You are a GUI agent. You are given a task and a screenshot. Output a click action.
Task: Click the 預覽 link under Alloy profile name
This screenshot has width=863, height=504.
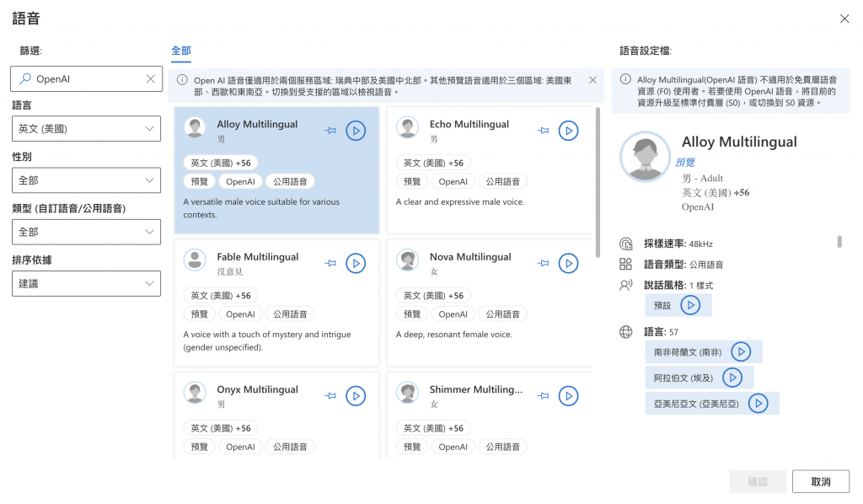(x=685, y=163)
